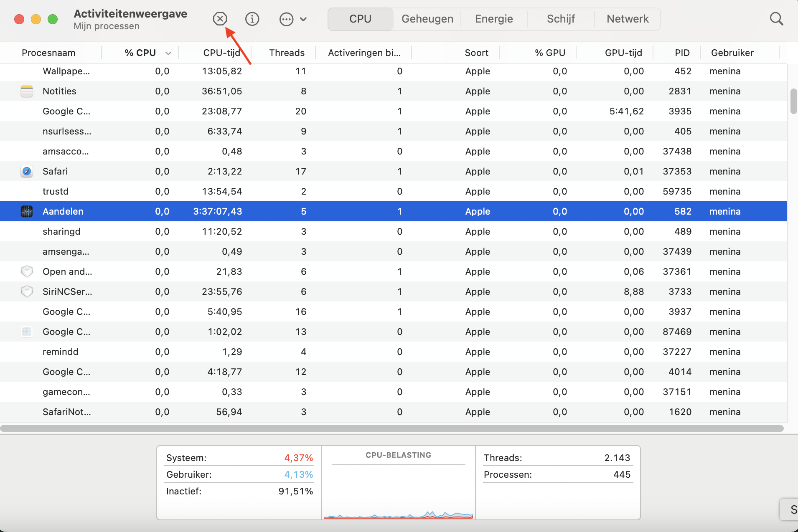Sort processes by Threads column
This screenshot has width=798, height=532.
tap(287, 53)
